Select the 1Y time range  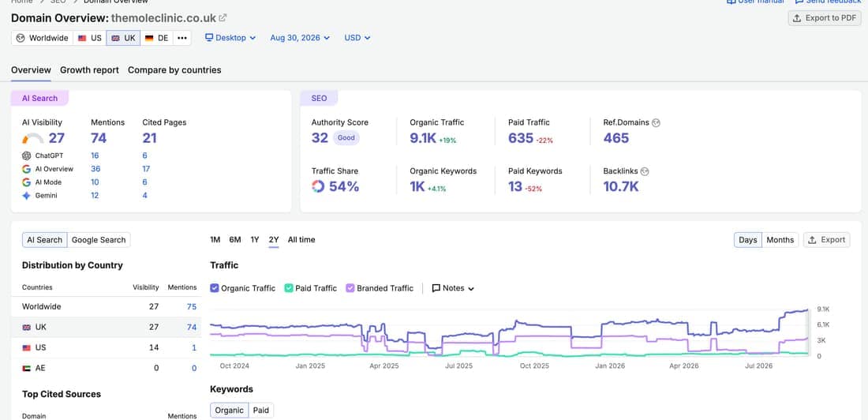click(x=255, y=240)
